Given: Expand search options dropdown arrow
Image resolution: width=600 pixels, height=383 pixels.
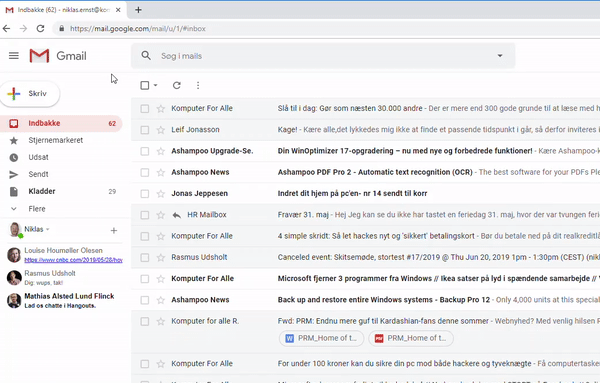Looking at the screenshot, I should (500, 55).
